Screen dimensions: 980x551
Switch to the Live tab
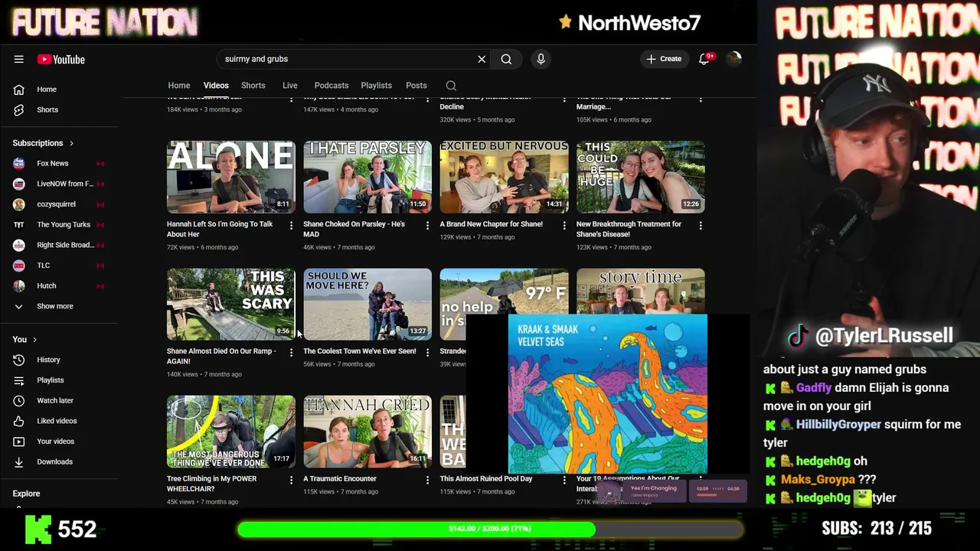pos(290,86)
